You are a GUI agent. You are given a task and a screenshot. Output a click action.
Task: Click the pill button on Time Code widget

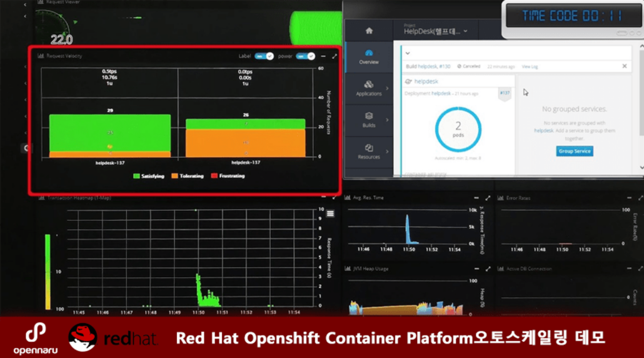pos(621,33)
